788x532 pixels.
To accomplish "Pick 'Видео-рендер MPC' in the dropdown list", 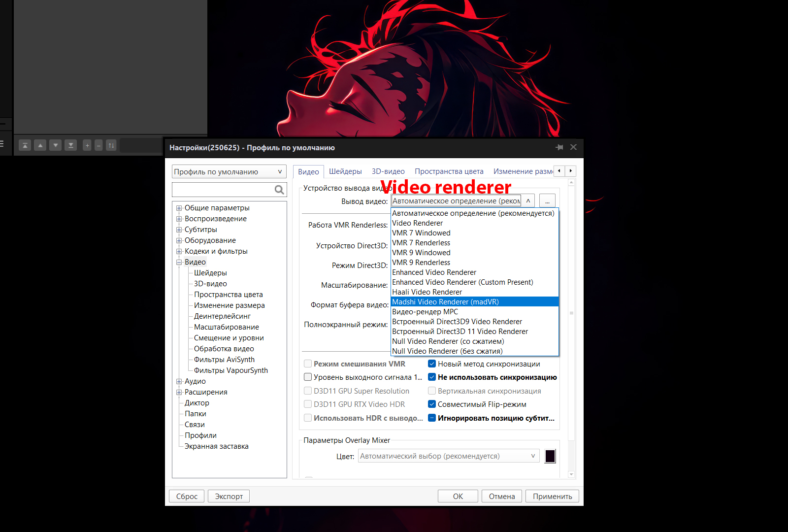I will click(x=475, y=312).
